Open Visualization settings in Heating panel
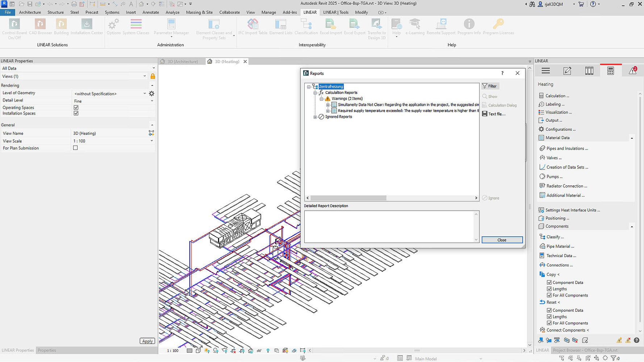This screenshot has height=362, width=644. pos(558,112)
